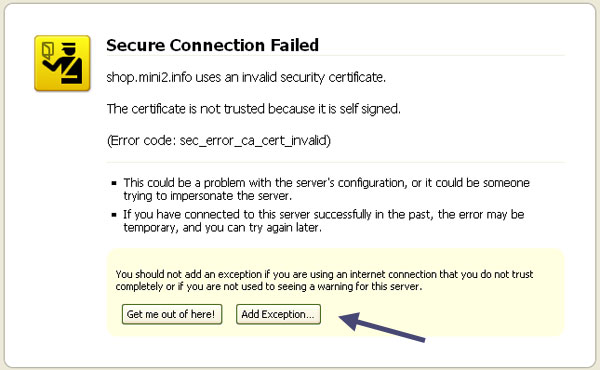Click the "temporary, and you can try again later" line
The height and width of the screenshot is (370, 600).
222,228
